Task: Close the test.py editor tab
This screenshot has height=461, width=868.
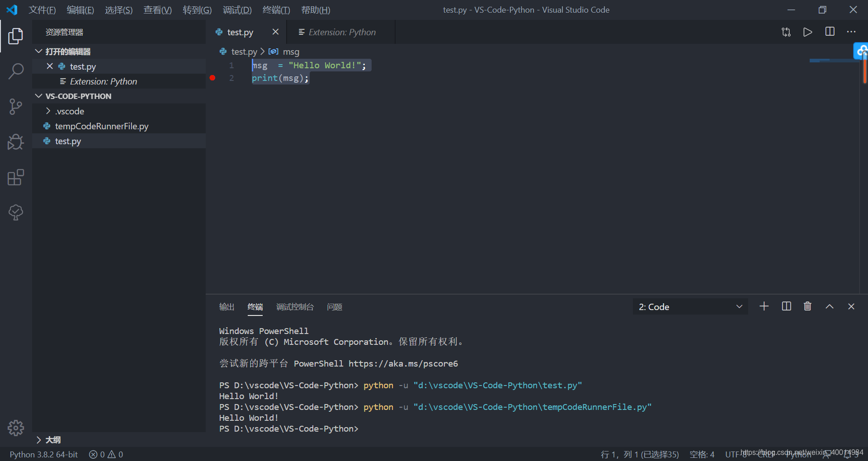Action: click(275, 32)
